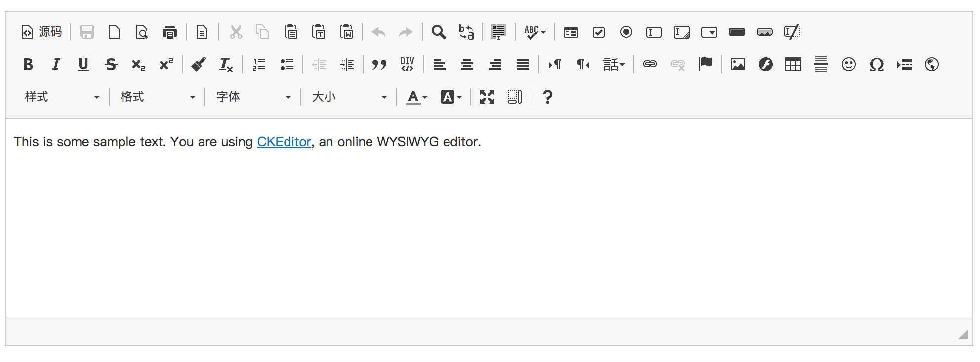Select all content
The width and height of the screenshot is (980, 362).
click(x=498, y=32)
